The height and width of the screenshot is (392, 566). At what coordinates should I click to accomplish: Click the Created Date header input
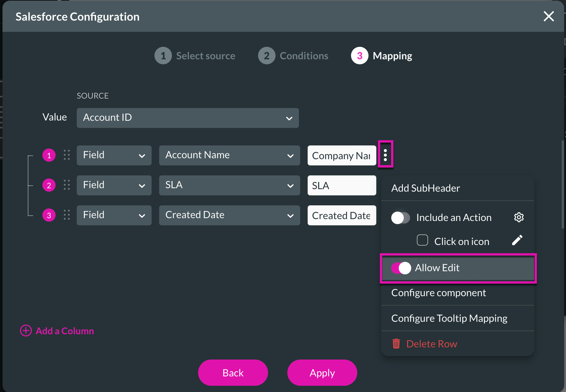pyautogui.click(x=342, y=215)
